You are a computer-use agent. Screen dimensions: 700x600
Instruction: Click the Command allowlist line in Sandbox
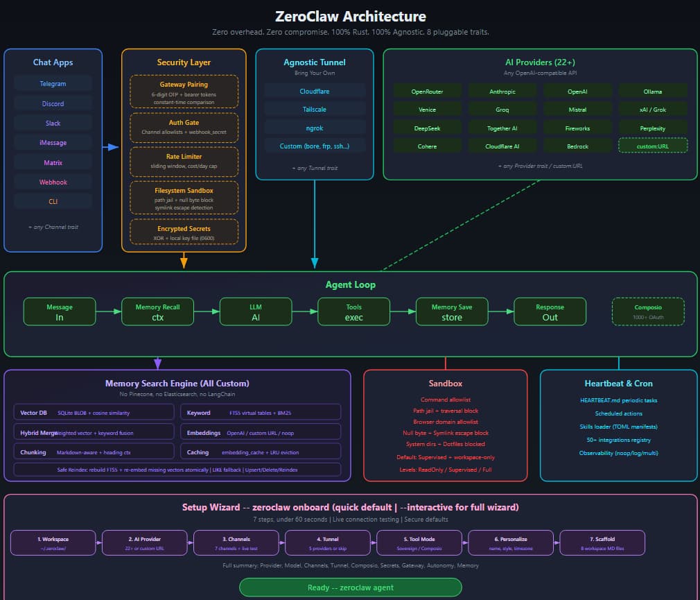[445, 400]
